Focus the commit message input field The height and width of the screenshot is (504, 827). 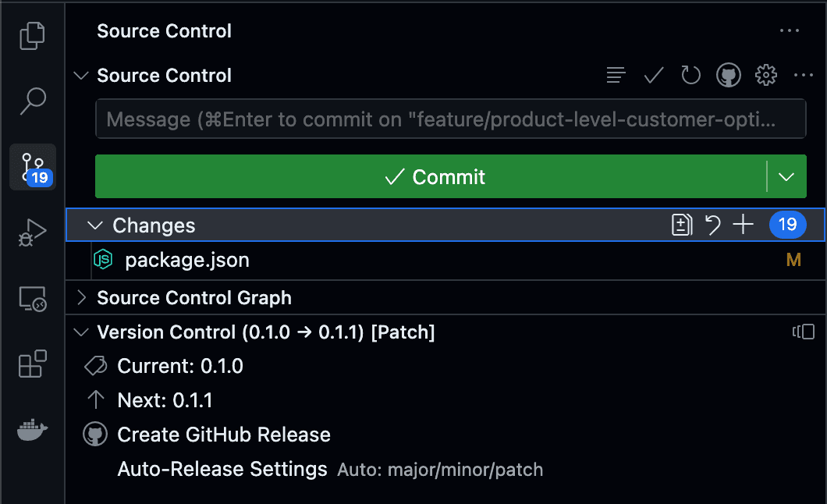pyautogui.click(x=450, y=119)
